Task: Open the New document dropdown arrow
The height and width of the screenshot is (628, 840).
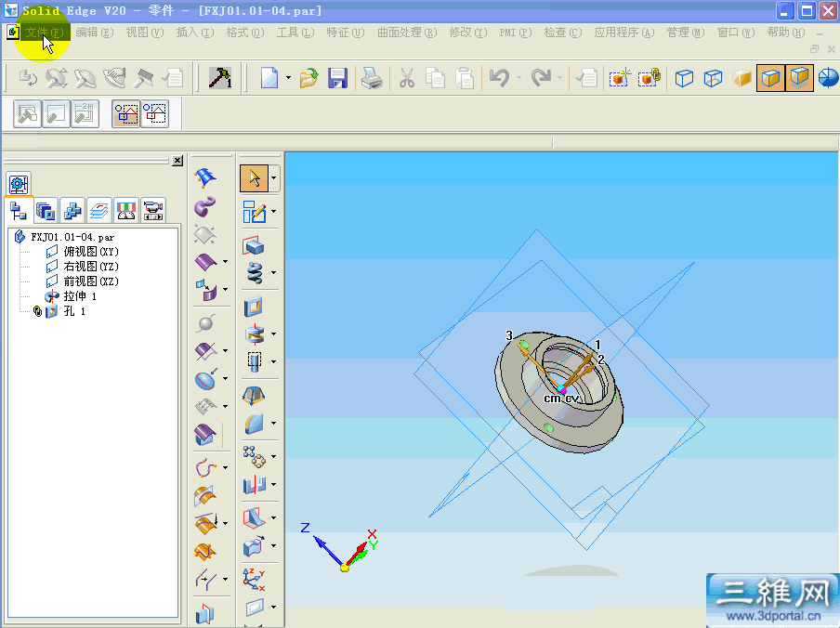Action: (x=288, y=78)
